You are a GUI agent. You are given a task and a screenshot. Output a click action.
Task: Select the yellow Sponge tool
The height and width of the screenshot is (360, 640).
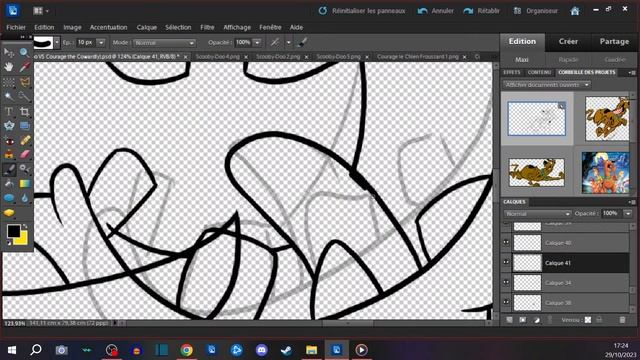9,213
